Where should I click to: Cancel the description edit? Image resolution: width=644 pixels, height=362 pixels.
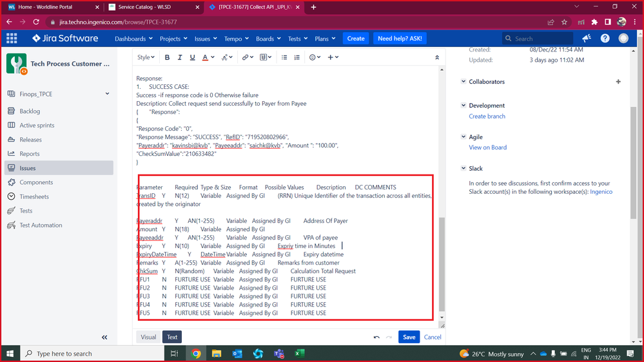pyautogui.click(x=433, y=337)
